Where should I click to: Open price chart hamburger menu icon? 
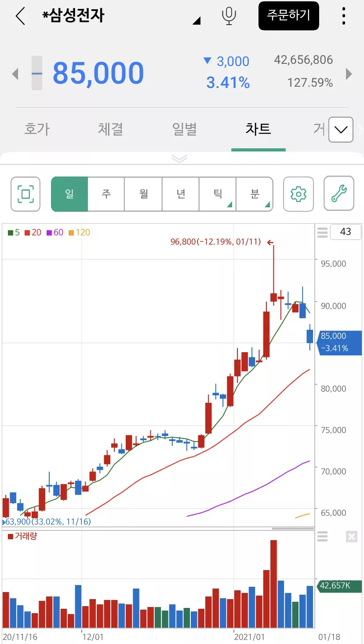coord(322,232)
